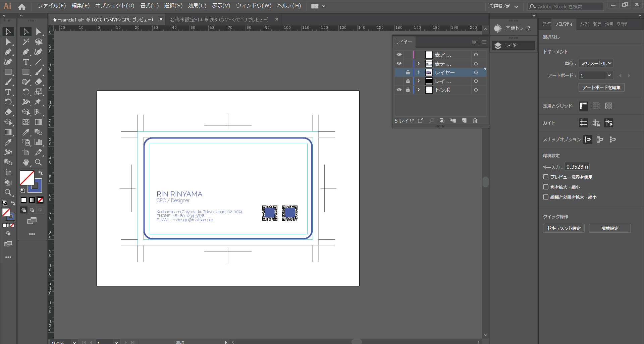Unlock the highlighted レイヤー layer lock icon
644x344 pixels.
(x=408, y=72)
